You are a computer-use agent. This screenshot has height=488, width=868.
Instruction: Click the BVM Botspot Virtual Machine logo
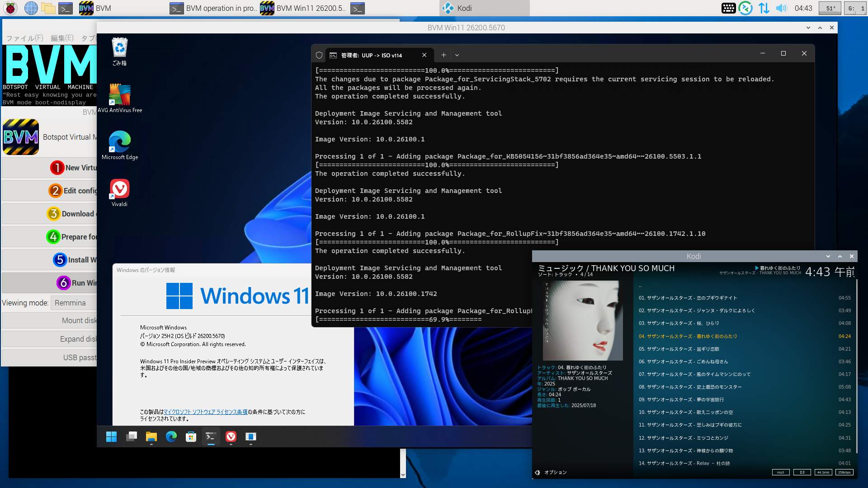21,137
